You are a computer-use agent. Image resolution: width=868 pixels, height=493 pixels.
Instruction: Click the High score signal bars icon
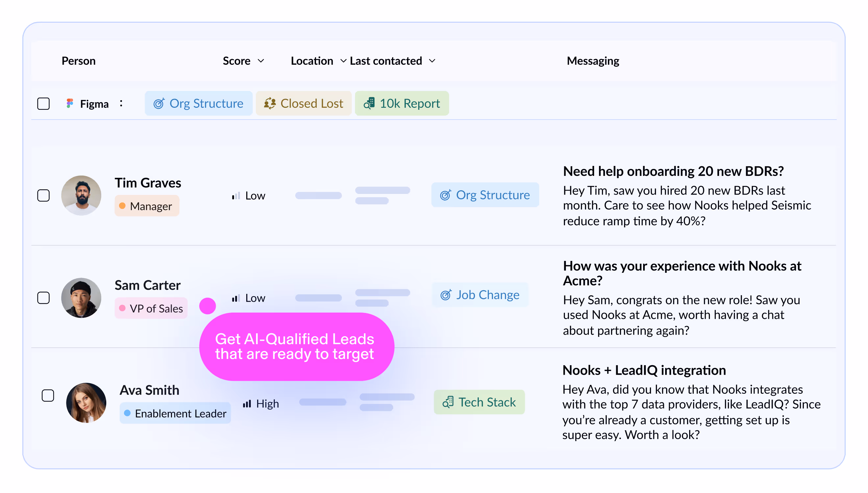247,404
